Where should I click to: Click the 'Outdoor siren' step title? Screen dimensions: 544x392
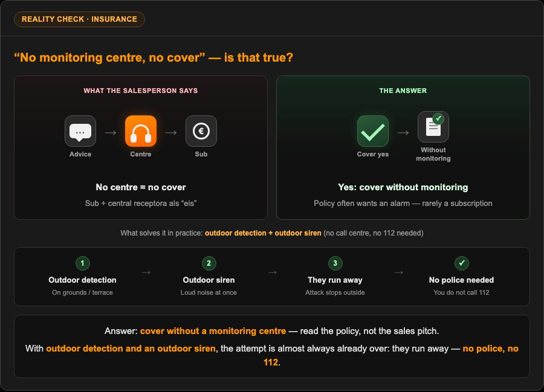209,280
